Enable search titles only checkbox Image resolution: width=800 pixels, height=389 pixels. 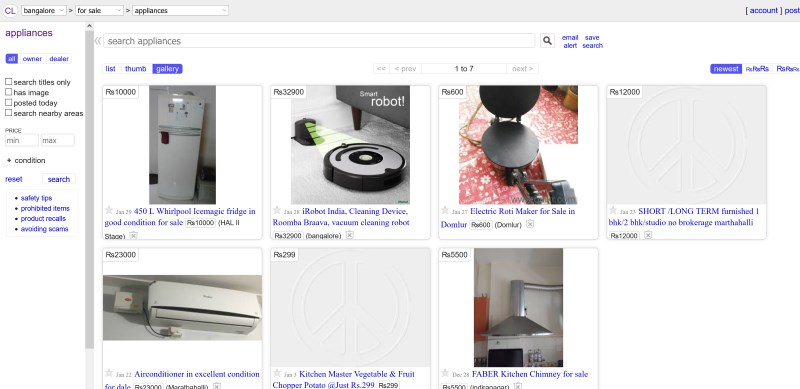pos(9,82)
